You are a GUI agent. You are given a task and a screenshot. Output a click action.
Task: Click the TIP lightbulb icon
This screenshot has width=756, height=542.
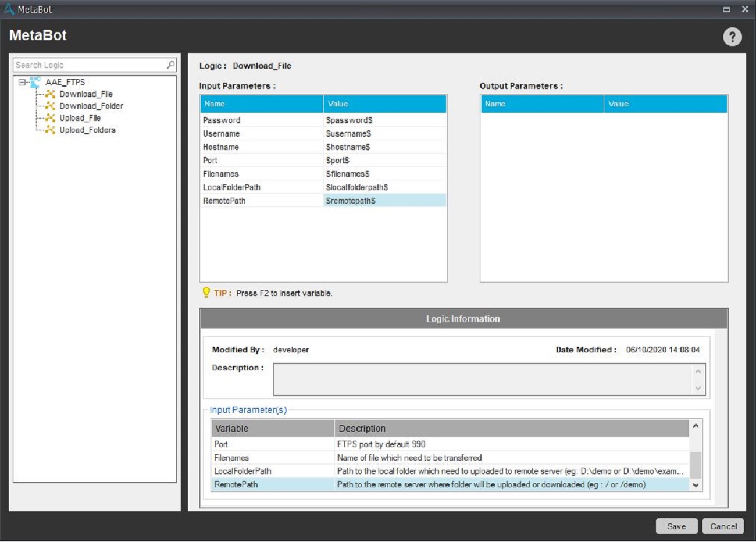(206, 293)
